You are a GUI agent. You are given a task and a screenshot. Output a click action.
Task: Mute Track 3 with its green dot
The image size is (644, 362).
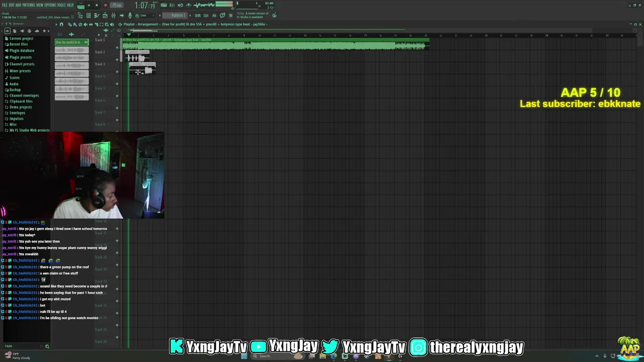pos(117,71)
